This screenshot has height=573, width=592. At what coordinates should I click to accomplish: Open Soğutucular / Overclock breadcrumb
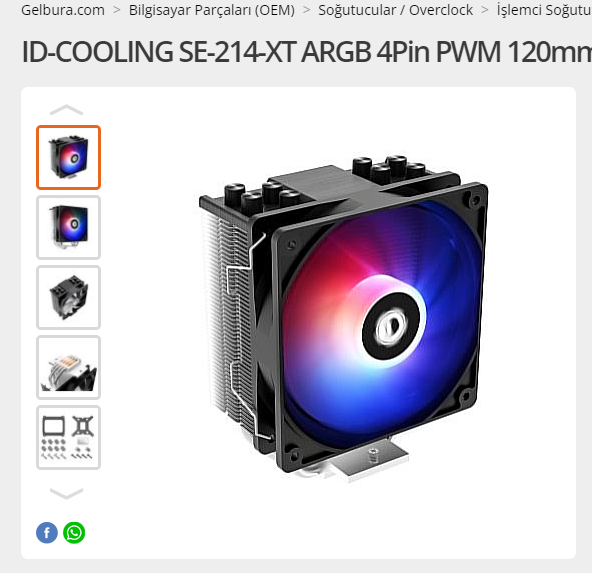click(395, 10)
